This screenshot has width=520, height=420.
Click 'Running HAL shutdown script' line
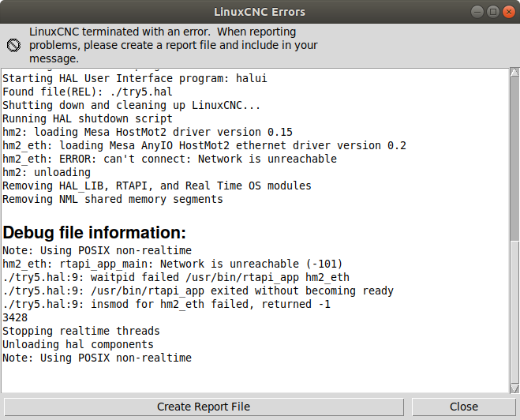(88, 118)
